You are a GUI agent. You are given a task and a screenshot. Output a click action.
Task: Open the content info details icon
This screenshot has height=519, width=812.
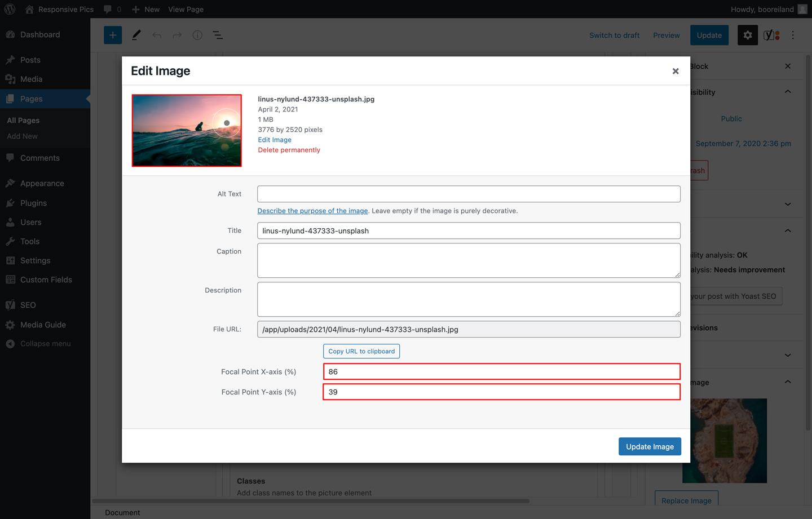197,35
